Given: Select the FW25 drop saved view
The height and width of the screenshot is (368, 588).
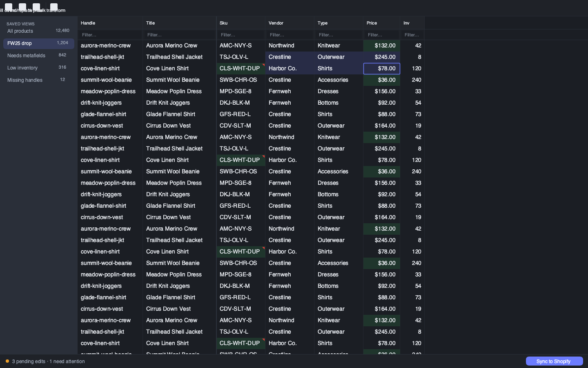Looking at the screenshot, I should point(39,43).
